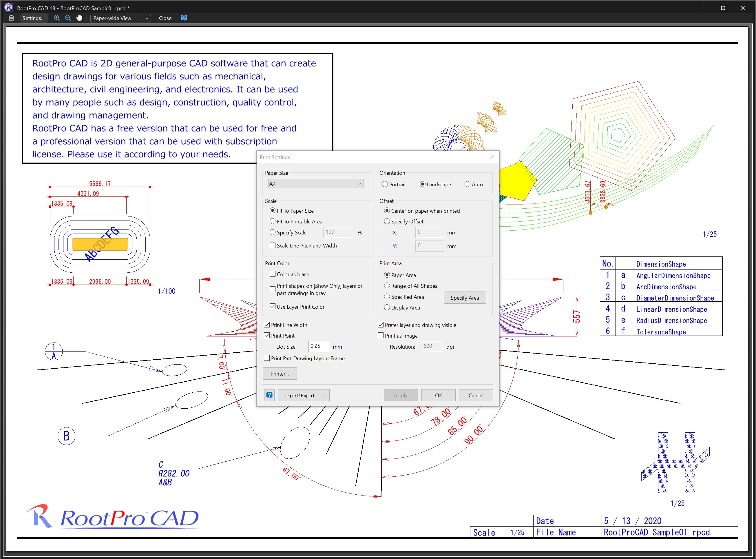
Task: Click the Apply button
Action: coord(401,395)
